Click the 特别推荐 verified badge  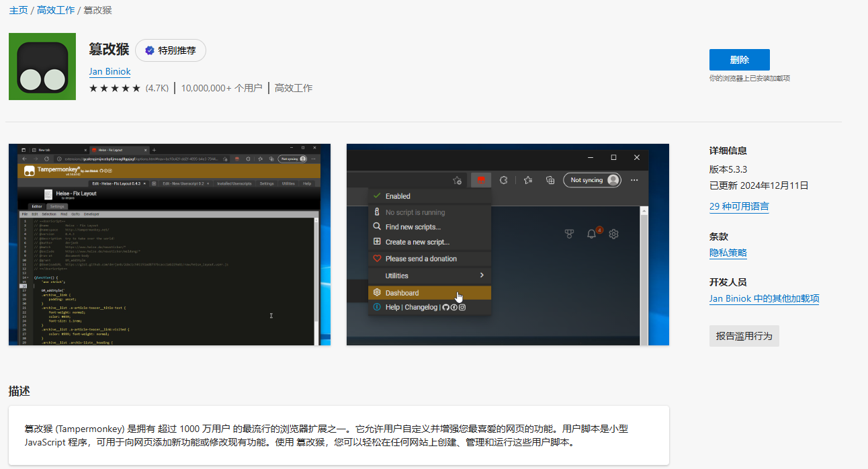(171, 50)
